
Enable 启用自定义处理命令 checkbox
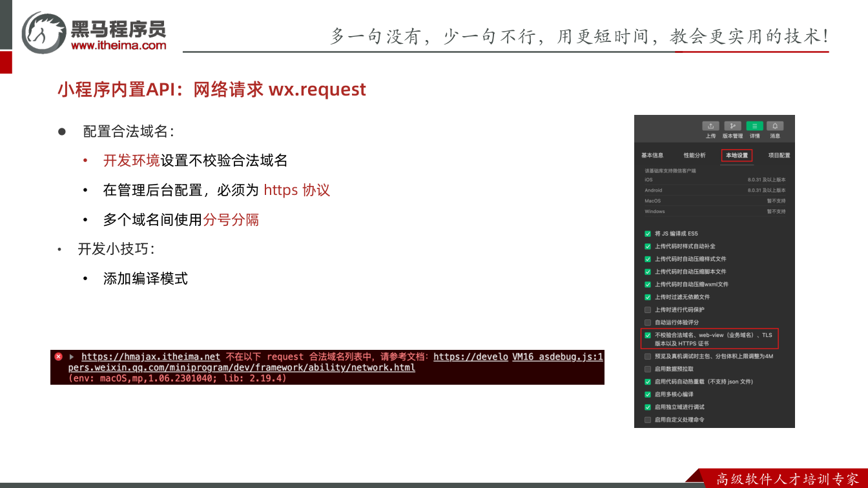click(x=648, y=420)
